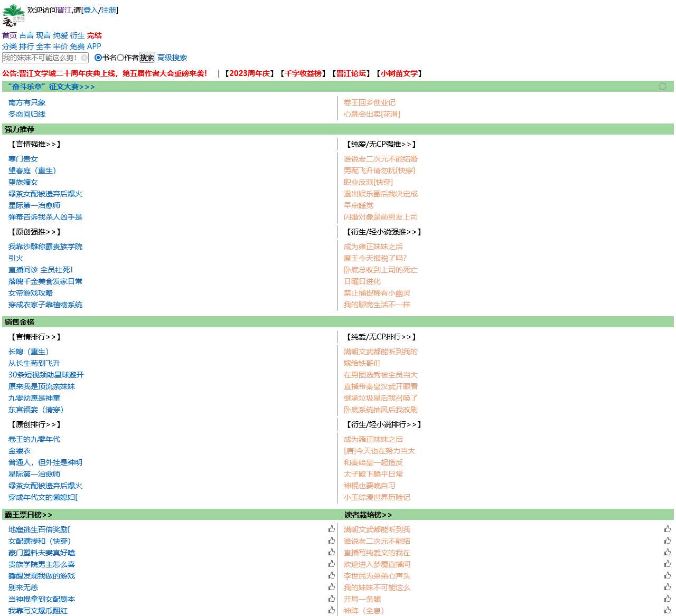Open the 2023周年庆 announcement link
Screen dimensions: 676x616
pyautogui.click(x=249, y=73)
